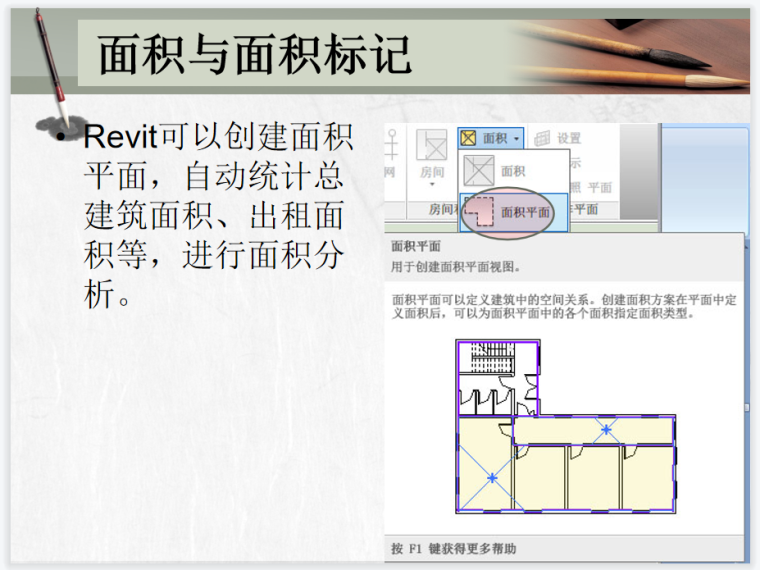Image resolution: width=760 pixels, height=570 pixels.
Task: Click the 房间 (Room) tool icon
Action: [432, 146]
